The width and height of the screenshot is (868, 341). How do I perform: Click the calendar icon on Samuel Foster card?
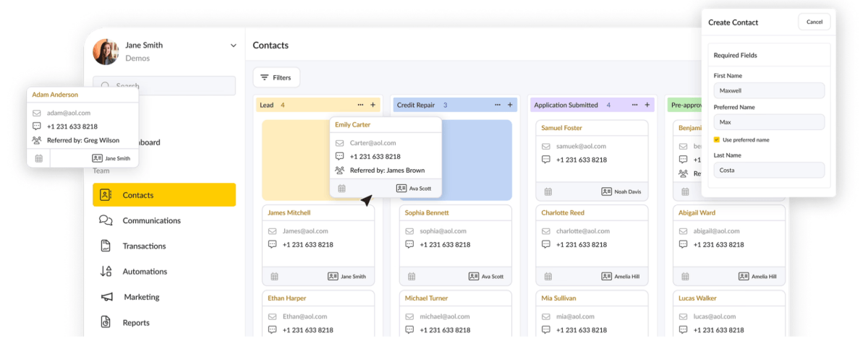[x=548, y=191]
